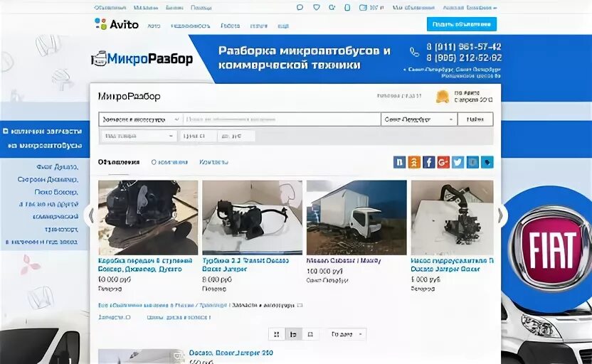This screenshot has height=364, width=592.
Task: Click the grey share icon after Twitter
Action: [x=472, y=162]
